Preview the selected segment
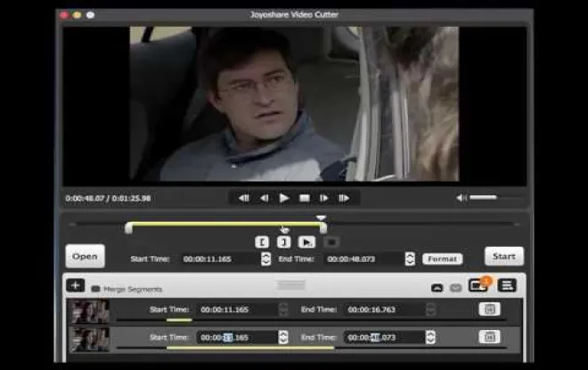This screenshot has width=588, height=370. tap(306, 242)
